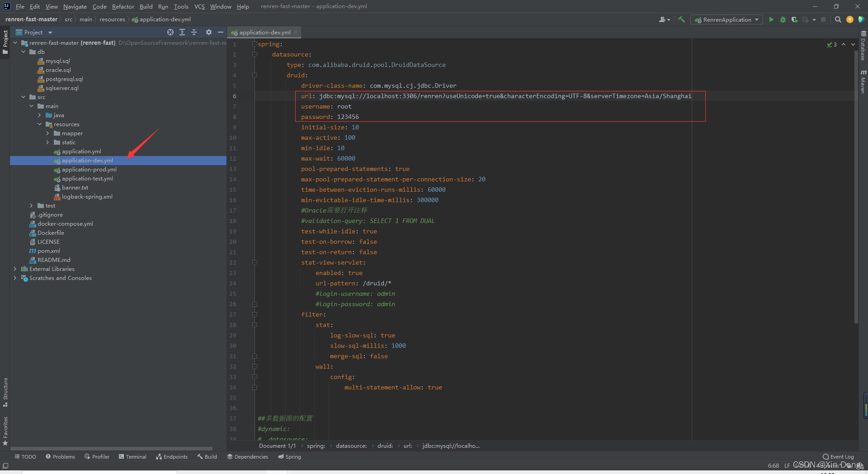Click the Profiler run icon

[806, 19]
